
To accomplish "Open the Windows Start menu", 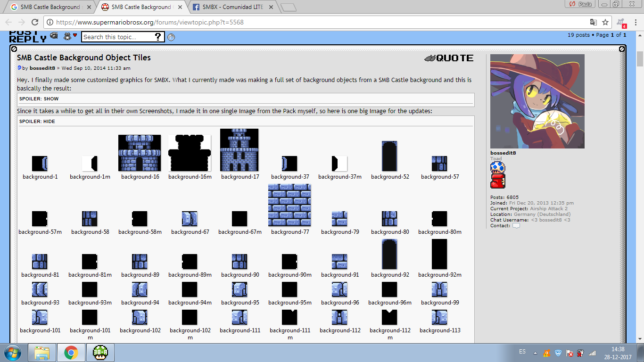I will click(13, 353).
